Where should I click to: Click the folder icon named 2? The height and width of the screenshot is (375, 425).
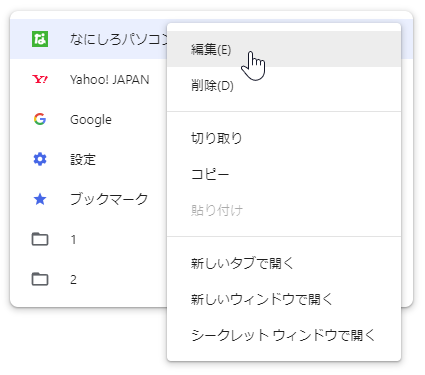point(40,279)
